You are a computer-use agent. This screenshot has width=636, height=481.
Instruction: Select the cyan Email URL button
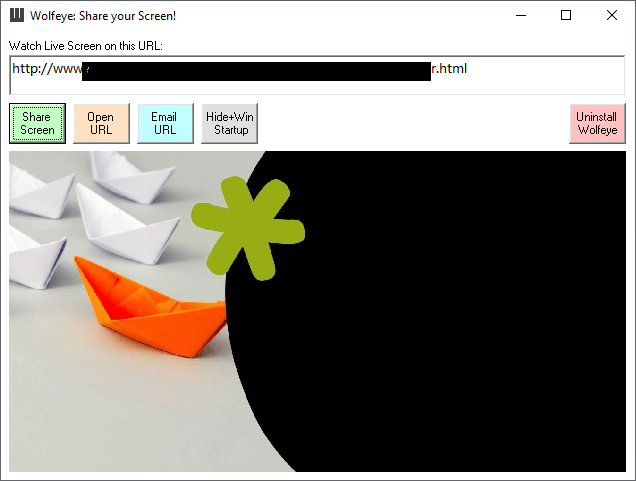click(x=165, y=123)
